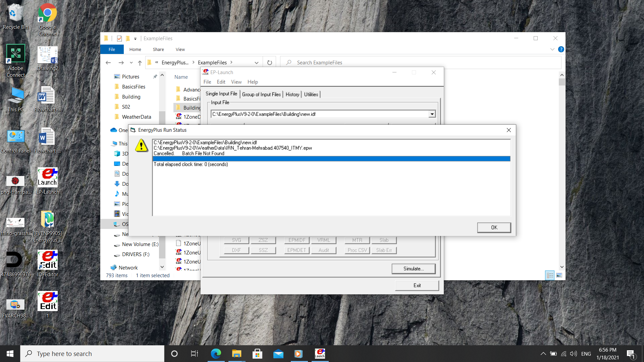Image resolution: width=644 pixels, height=362 pixels.
Task: Open Task View in taskbar
Action: point(194,354)
